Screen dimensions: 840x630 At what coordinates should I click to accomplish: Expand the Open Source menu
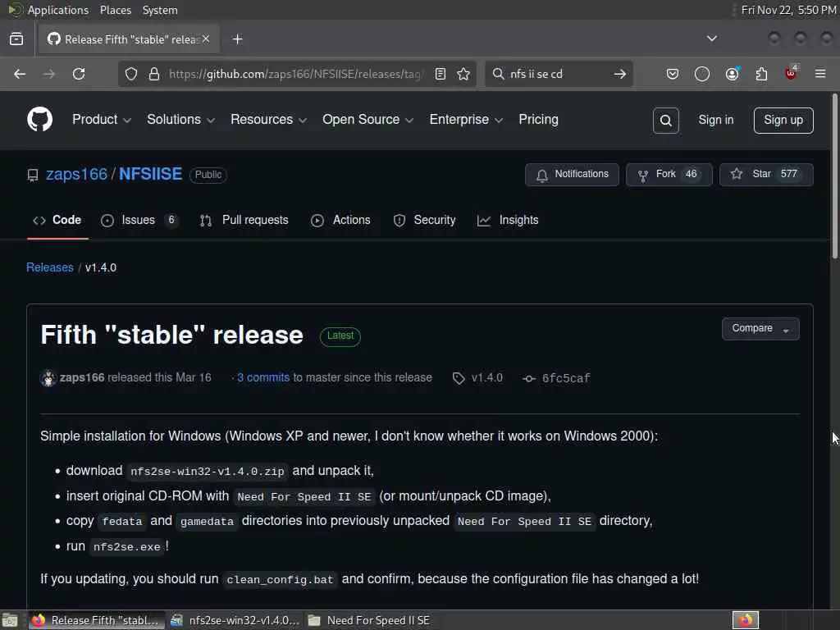click(x=367, y=120)
